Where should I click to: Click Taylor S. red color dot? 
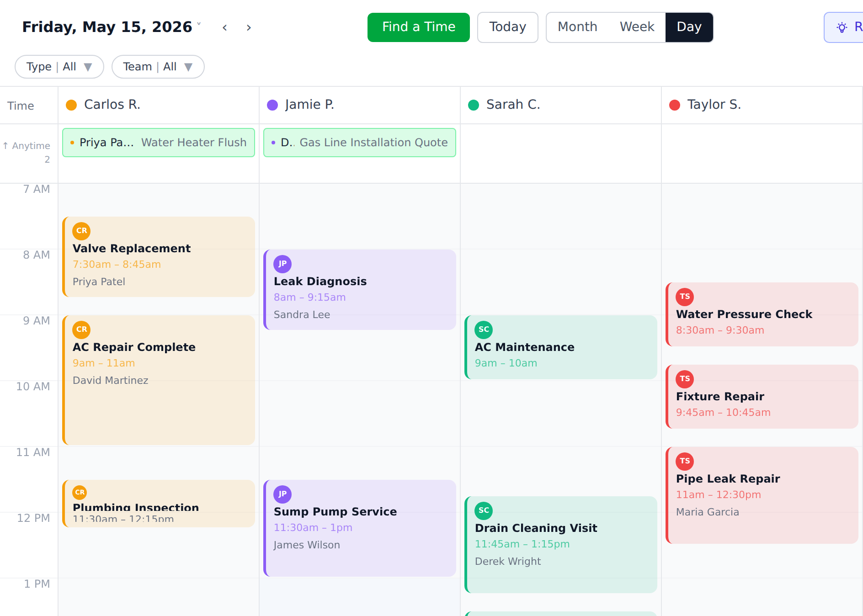[x=675, y=105]
